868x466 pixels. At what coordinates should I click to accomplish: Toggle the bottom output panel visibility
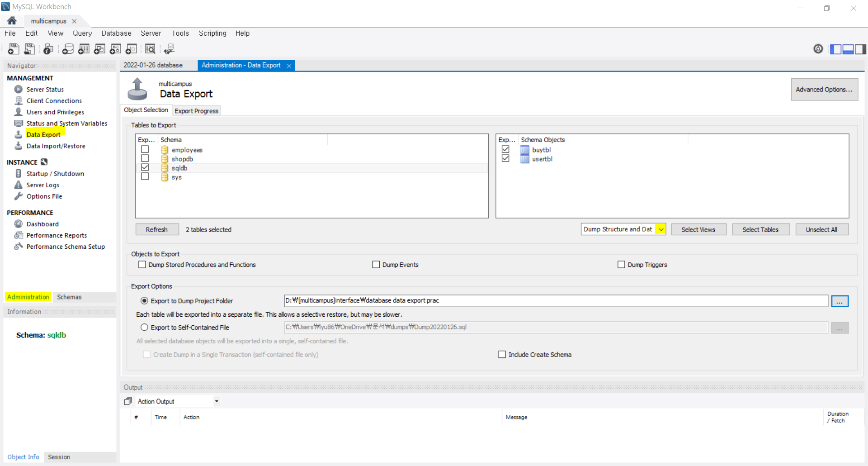pyautogui.click(x=848, y=49)
